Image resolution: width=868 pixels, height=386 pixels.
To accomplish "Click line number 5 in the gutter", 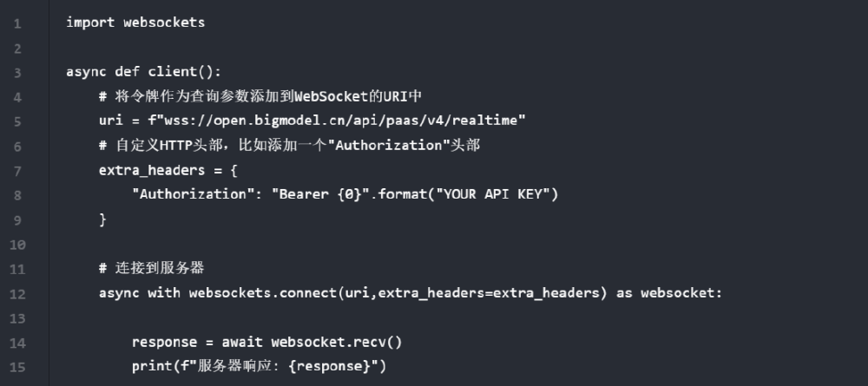I will point(16,121).
